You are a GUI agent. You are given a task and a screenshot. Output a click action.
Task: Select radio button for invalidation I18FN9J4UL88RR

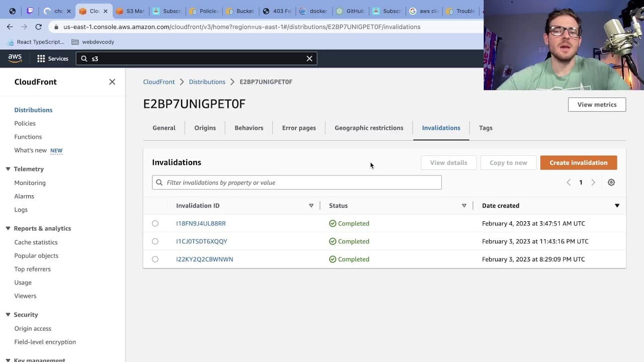coord(155,224)
